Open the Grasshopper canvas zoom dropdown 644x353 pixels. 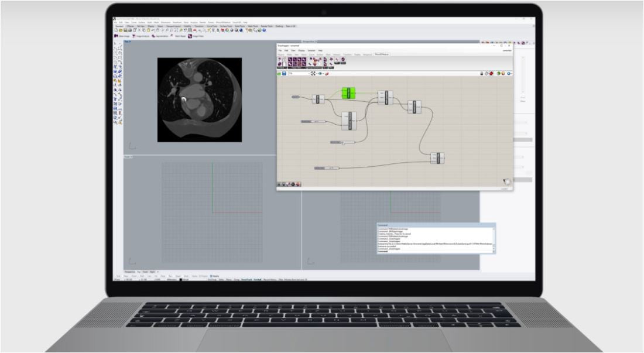tap(299, 73)
